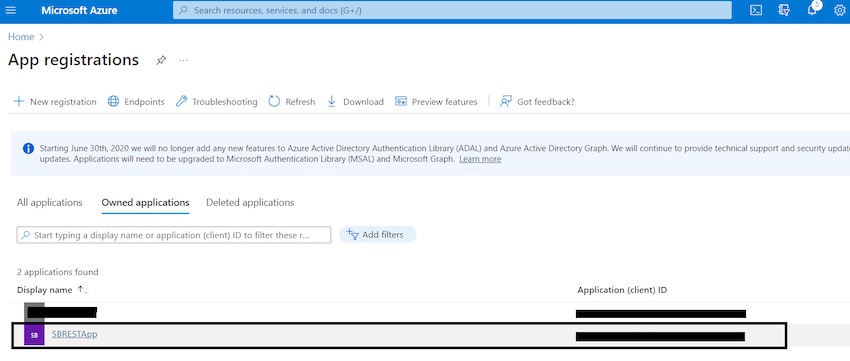Click the Add filters button
850x361 pixels.
point(378,235)
